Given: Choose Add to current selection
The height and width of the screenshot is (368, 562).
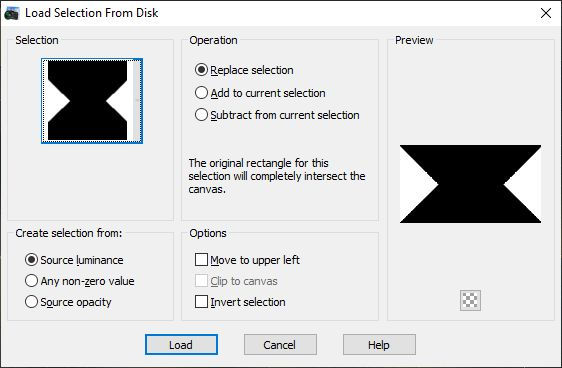Looking at the screenshot, I should 260,93.
